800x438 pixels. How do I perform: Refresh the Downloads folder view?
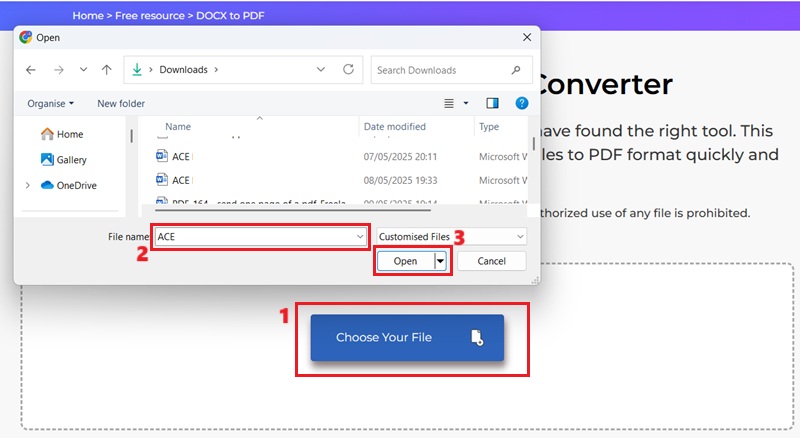click(348, 69)
